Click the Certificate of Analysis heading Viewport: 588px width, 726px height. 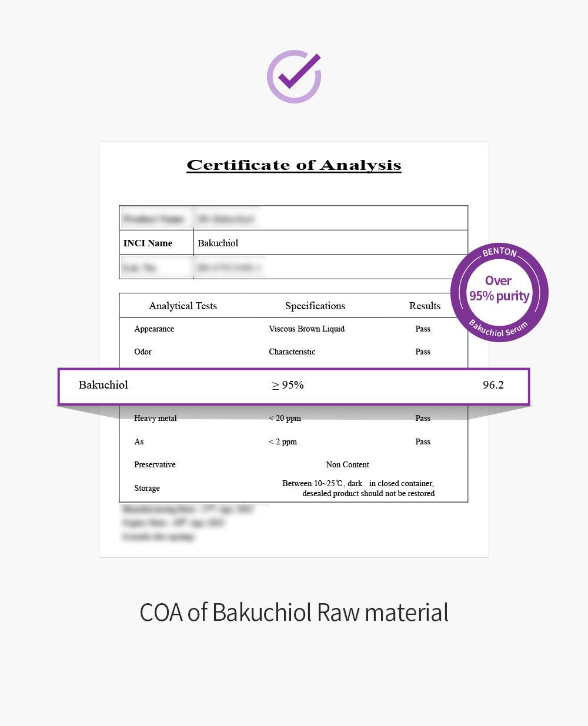point(294,165)
